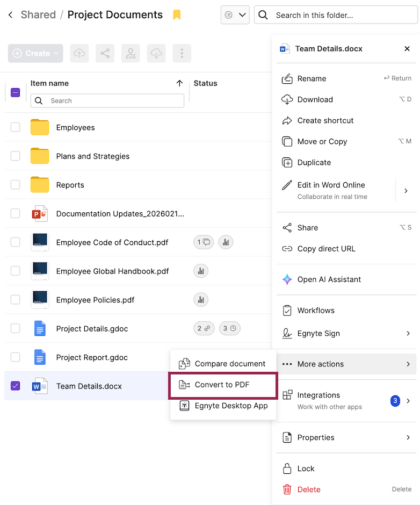The width and height of the screenshot is (420, 505).
Task: Click Delete in the context menu
Action: coord(309,489)
